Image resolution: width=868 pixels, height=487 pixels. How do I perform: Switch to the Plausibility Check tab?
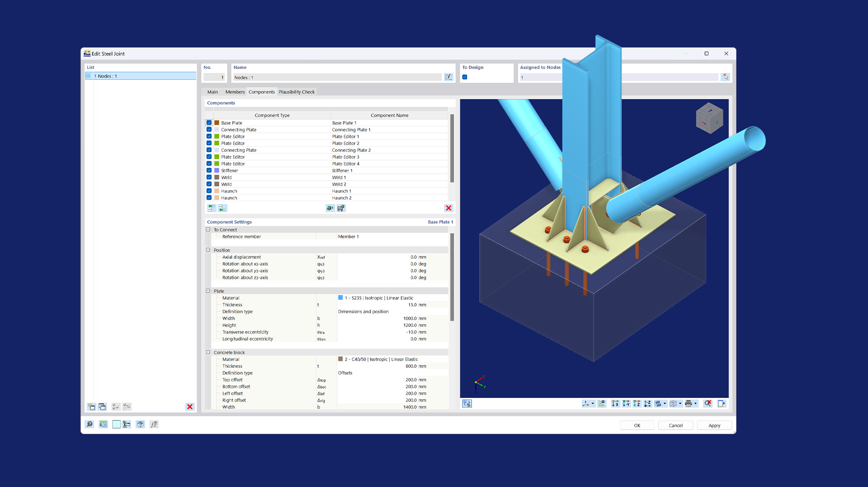(297, 91)
